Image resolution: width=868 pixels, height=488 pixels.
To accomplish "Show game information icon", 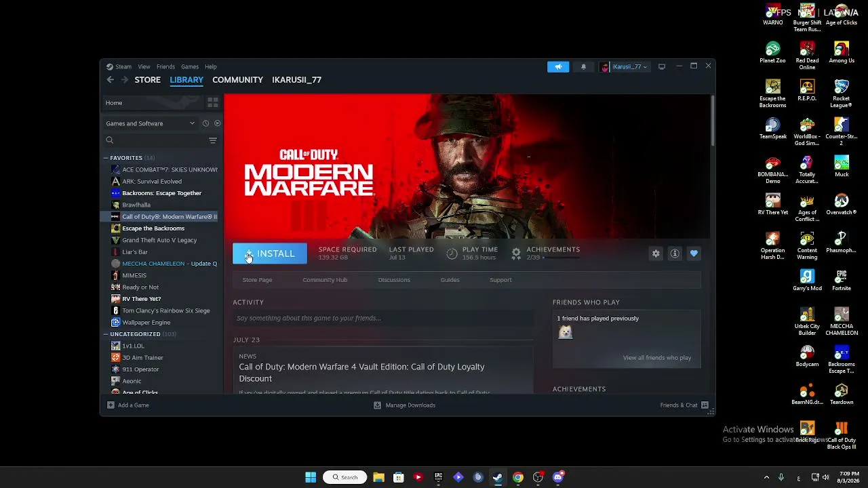I will (x=675, y=253).
